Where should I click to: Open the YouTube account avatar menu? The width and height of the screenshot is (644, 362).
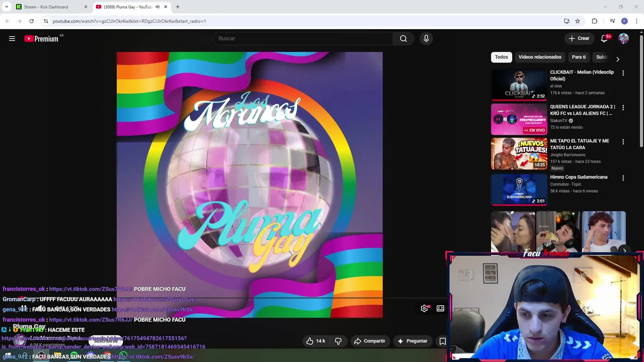click(x=623, y=39)
